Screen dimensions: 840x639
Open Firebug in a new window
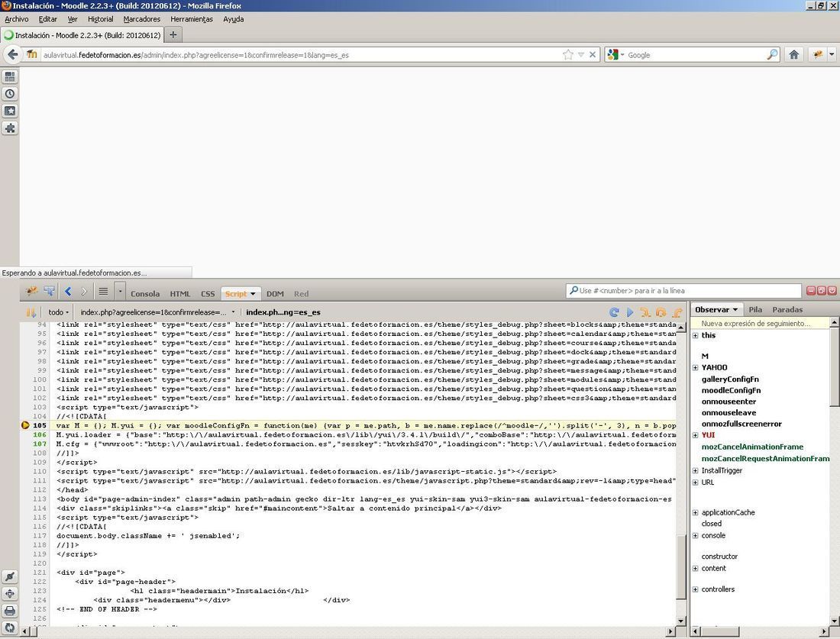tap(821, 290)
